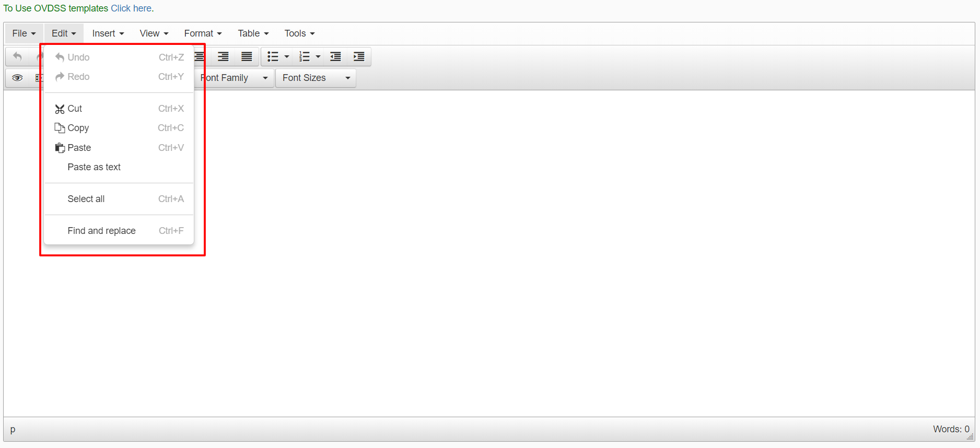Choose Select all from Edit menu
Screen dimensions: 980x448
[x=119, y=199]
